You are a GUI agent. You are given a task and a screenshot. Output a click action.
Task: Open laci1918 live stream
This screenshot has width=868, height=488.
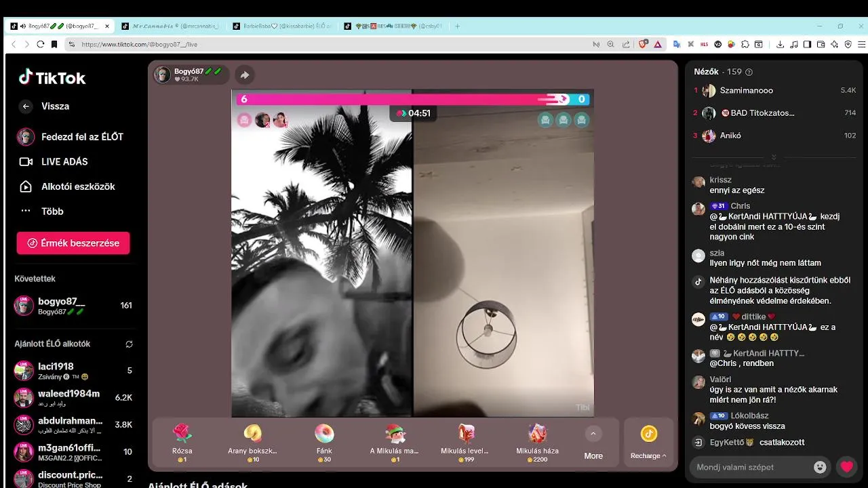click(73, 371)
